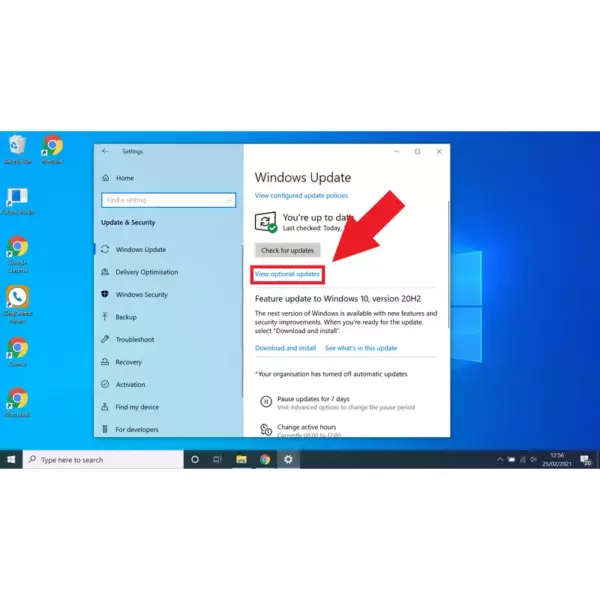Click Change active hours option

307,427
